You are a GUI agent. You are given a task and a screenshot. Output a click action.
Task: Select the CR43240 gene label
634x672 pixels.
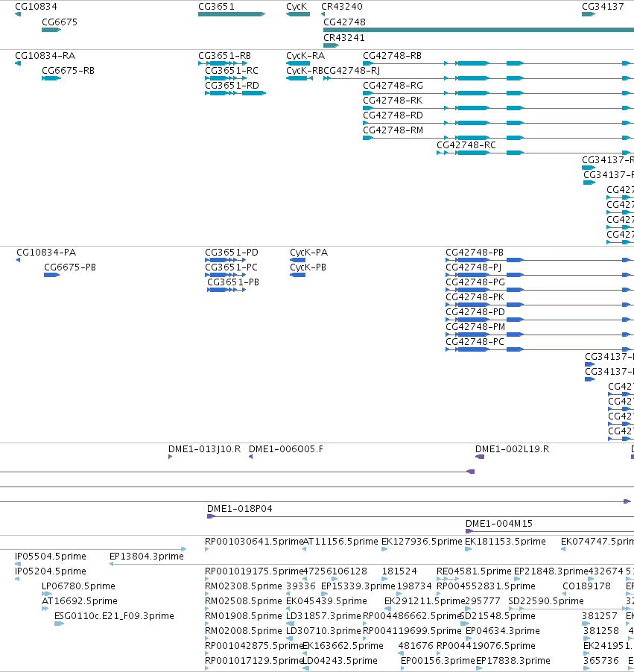(x=342, y=7)
